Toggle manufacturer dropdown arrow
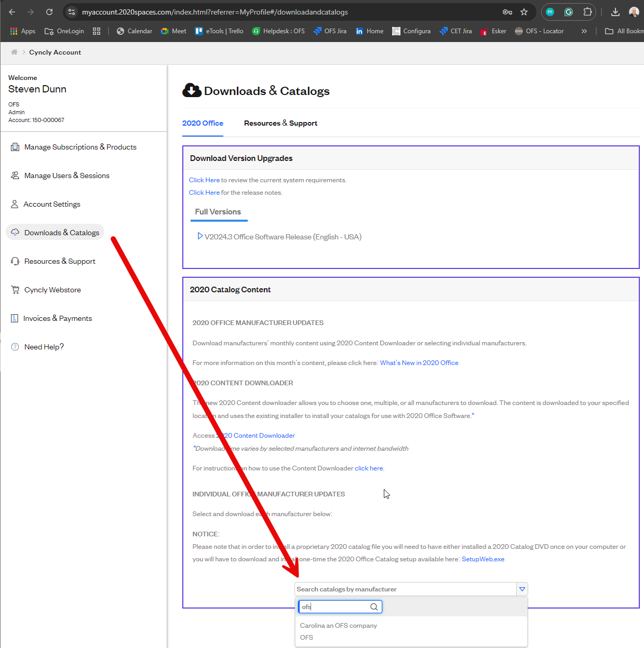This screenshot has width=644, height=648. tap(522, 589)
